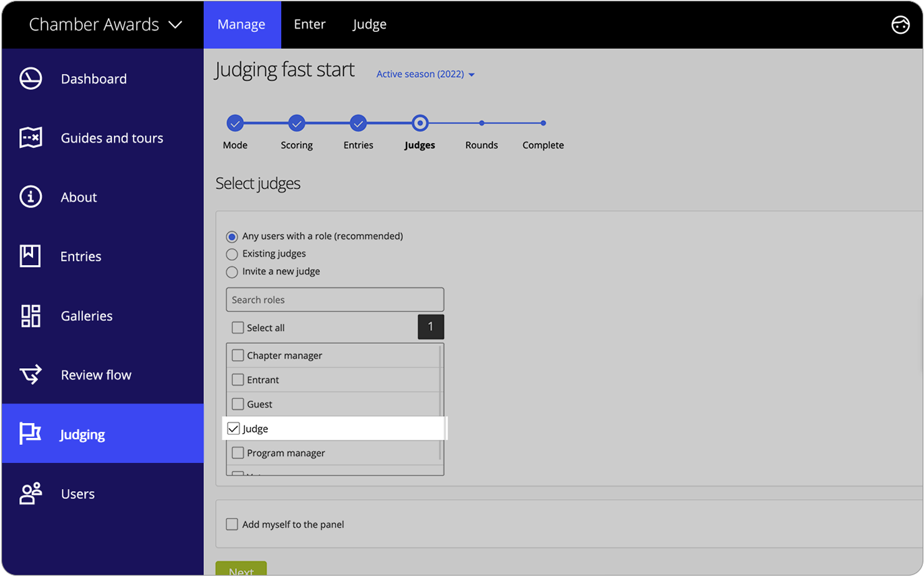924x579 pixels.
Task: Uncheck the Judge role checkbox
Action: coord(234,428)
